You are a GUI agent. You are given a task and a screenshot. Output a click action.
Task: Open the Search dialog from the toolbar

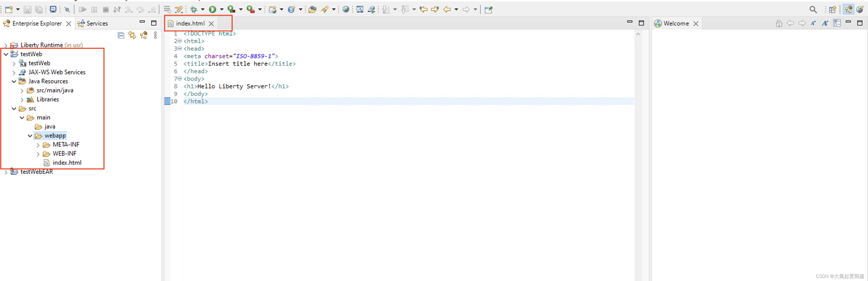click(813, 10)
